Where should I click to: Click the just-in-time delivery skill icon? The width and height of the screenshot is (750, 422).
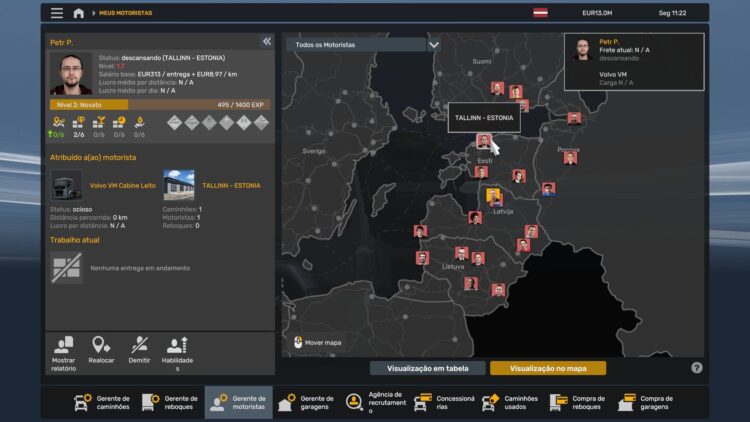[x=119, y=123]
